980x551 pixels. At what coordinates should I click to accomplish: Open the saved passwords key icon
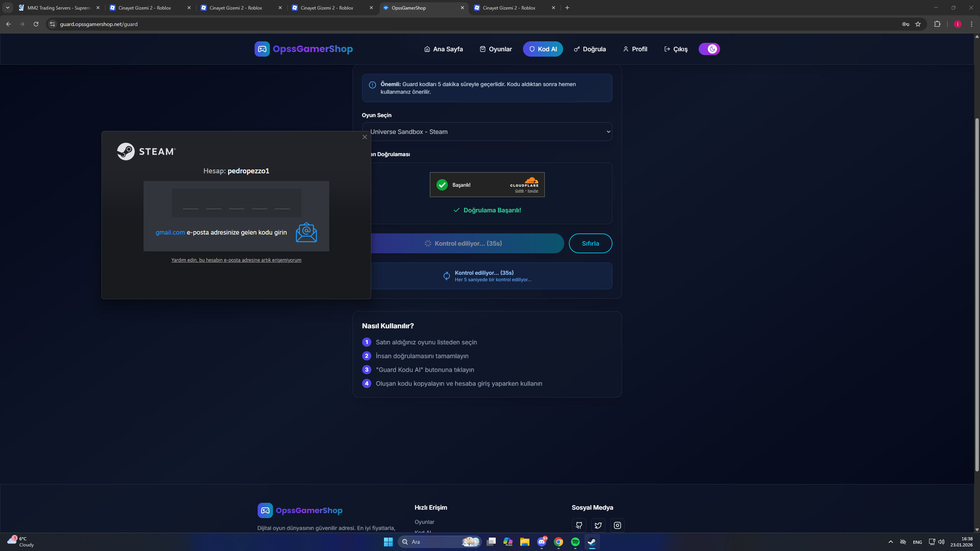pyautogui.click(x=906, y=24)
